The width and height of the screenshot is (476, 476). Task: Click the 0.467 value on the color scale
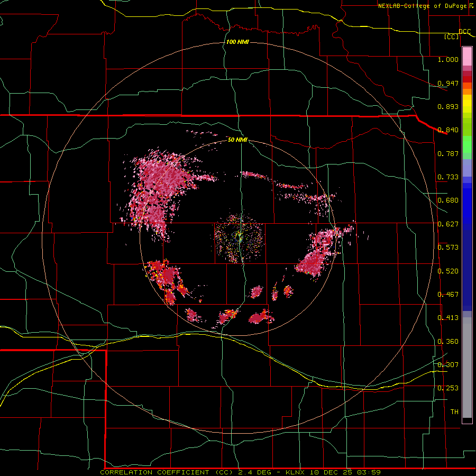tap(448, 295)
